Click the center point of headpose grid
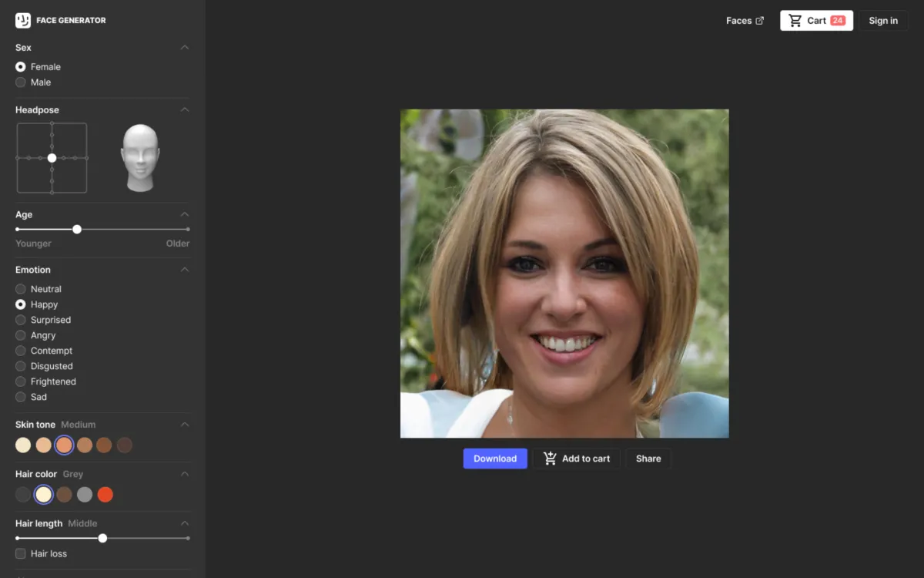This screenshot has width=924, height=578. [x=52, y=158]
